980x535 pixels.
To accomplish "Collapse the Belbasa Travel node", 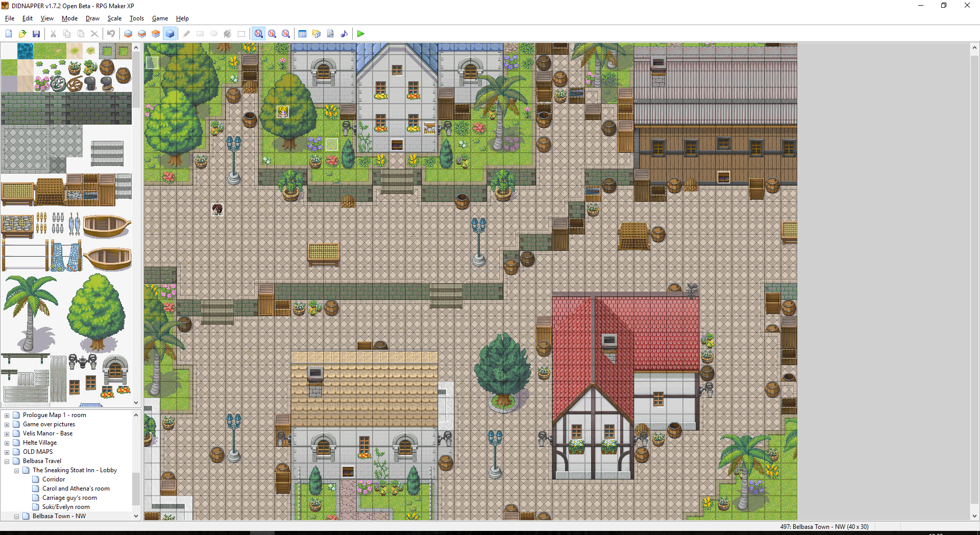I will (7, 461).
